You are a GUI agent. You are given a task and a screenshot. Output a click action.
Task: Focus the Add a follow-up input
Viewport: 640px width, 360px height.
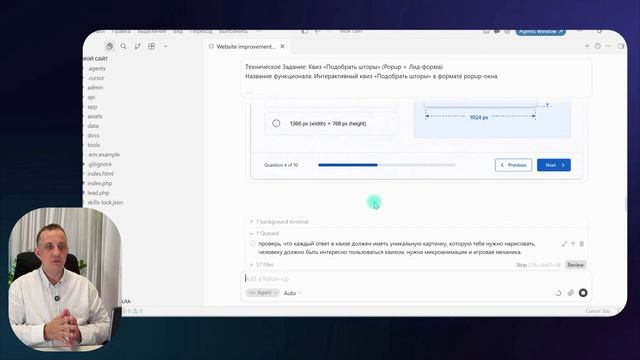point(416,279)
